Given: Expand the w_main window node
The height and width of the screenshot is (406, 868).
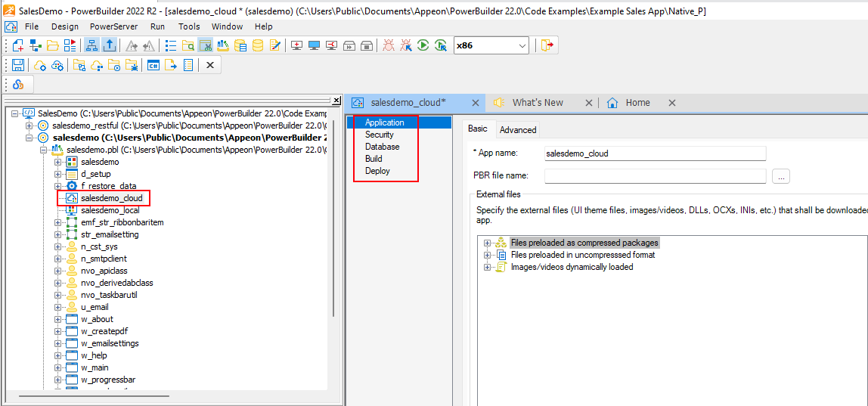Looking at the screenshot, I should (x=57, y=367).
